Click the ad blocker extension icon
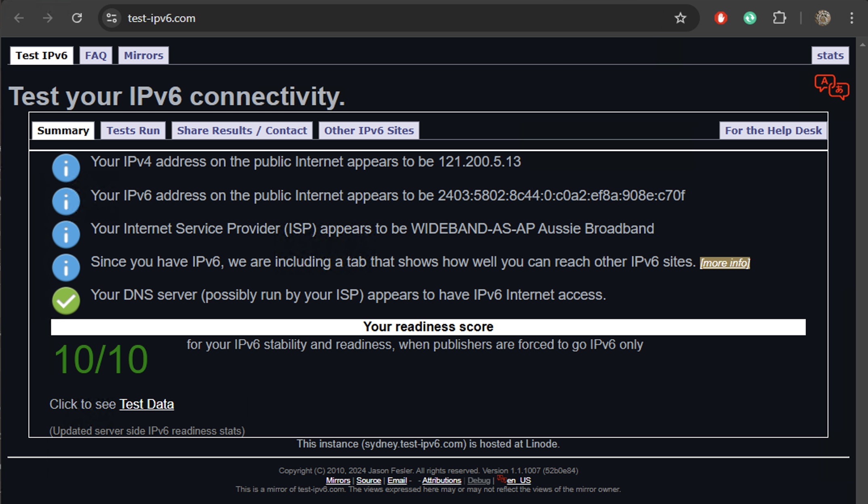Image resolution: width=868 pixels, height=504 pixels. pos(721,17)
